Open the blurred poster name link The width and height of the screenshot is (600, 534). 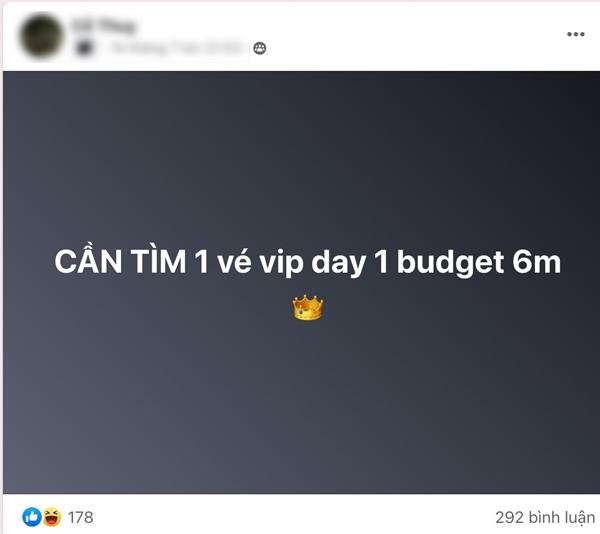pos(104,26)
